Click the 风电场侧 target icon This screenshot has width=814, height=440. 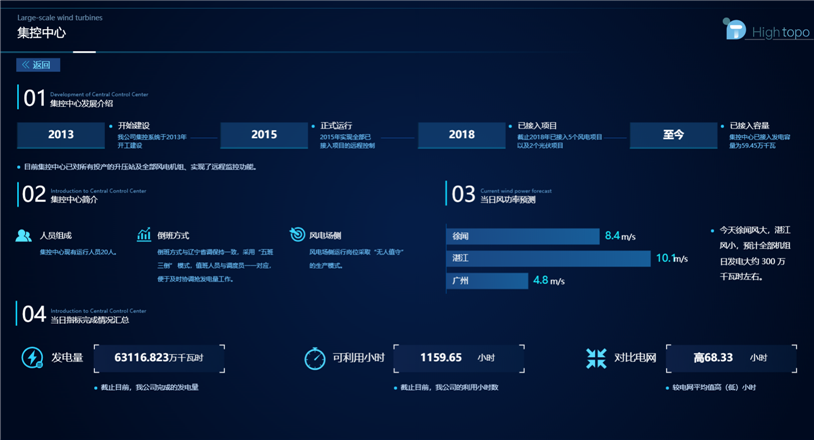tap(297, 235)
